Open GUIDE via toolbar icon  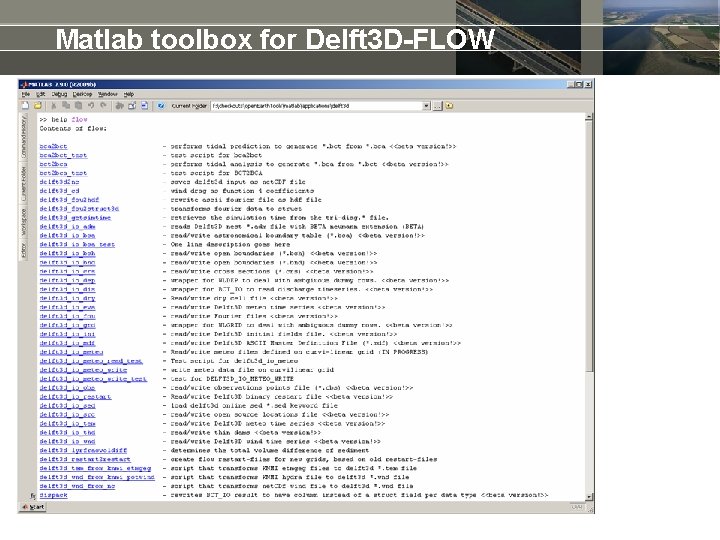132,106
